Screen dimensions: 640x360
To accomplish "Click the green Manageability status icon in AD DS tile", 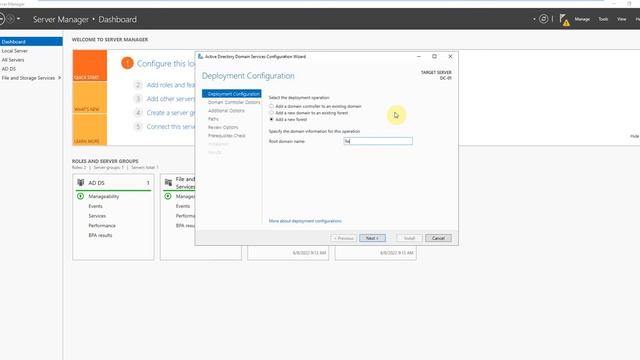I will click(80, 196).
